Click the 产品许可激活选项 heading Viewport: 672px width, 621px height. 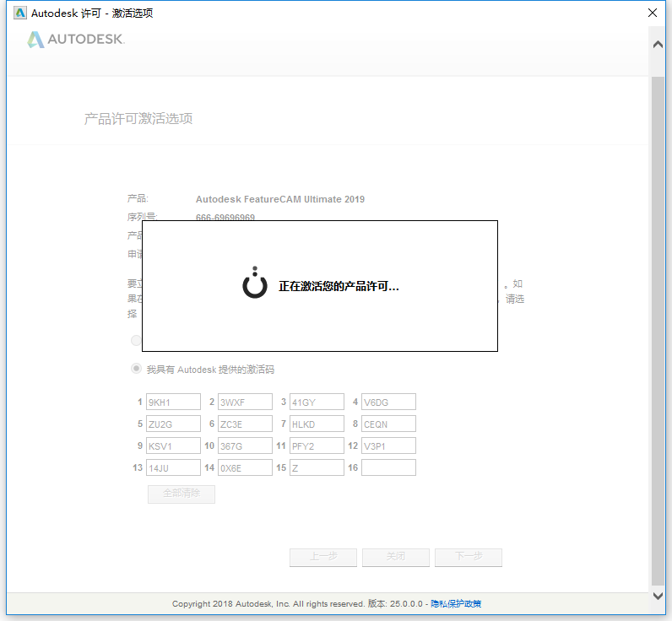pyautogui.click(x=138, y=119)
